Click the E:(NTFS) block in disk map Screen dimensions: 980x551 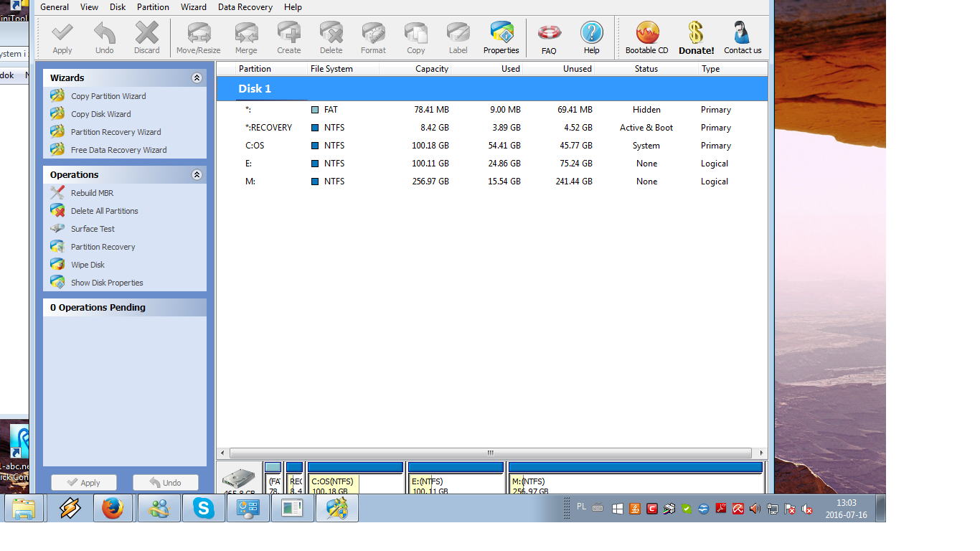[456, 479]
